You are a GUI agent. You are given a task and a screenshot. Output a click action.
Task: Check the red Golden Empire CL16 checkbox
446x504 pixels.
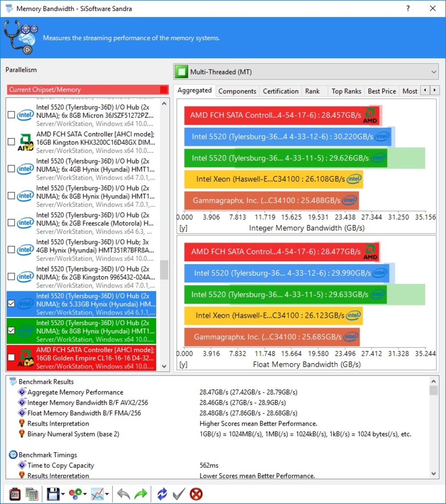(x=11, y=357)
